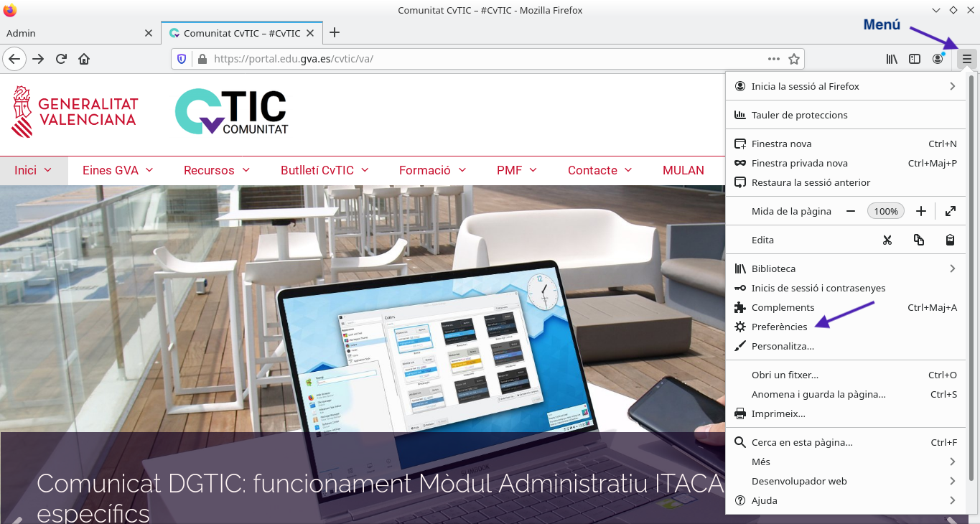Go to the Home page icon

tap(84, 59)
